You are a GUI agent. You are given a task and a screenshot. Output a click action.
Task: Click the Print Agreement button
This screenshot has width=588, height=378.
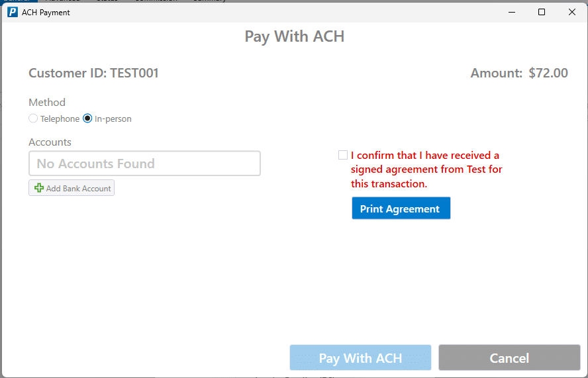[401, 208]
